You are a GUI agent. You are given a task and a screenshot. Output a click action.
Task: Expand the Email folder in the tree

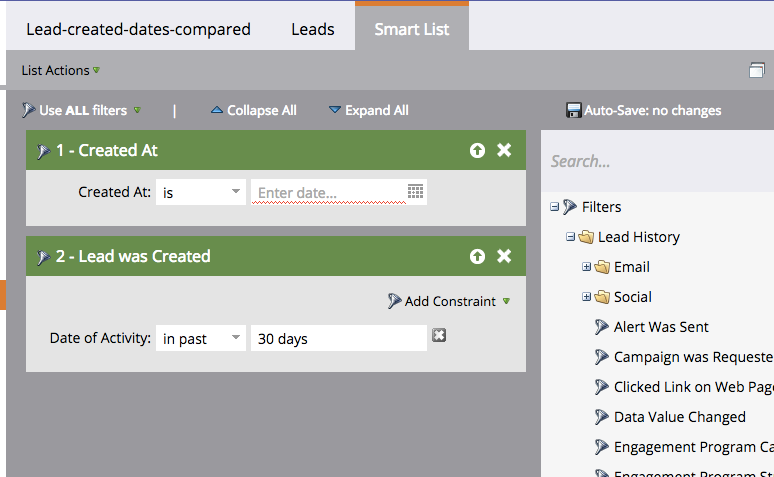pyautogui.click(x=586, y=267)
